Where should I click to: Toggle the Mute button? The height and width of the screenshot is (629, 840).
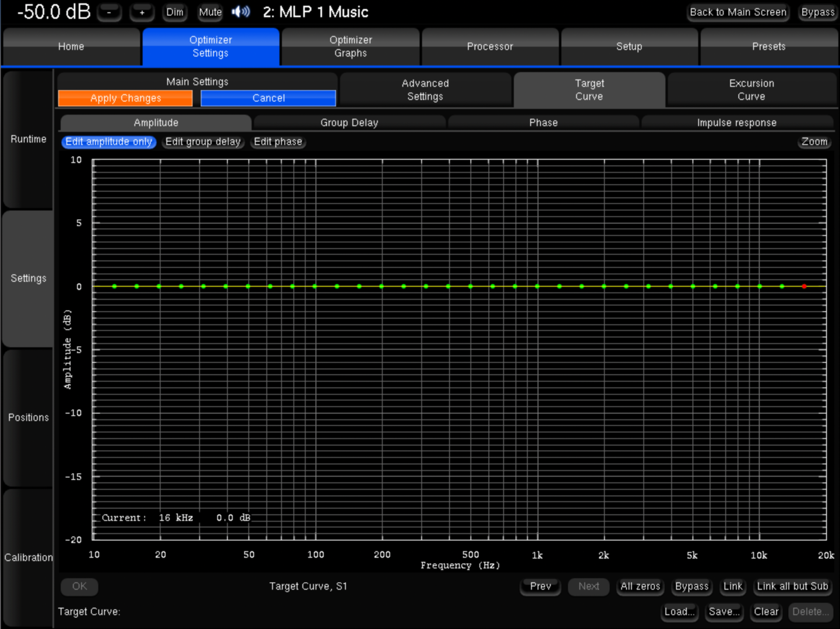tap(210, 12)
